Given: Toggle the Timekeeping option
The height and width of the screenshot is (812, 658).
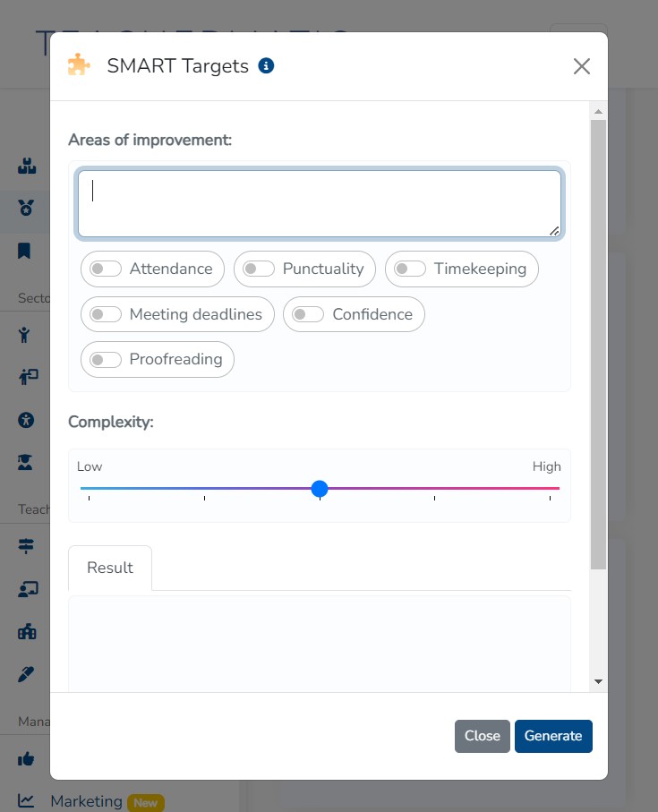Looking at the screenshot, I should coord(410,269).
